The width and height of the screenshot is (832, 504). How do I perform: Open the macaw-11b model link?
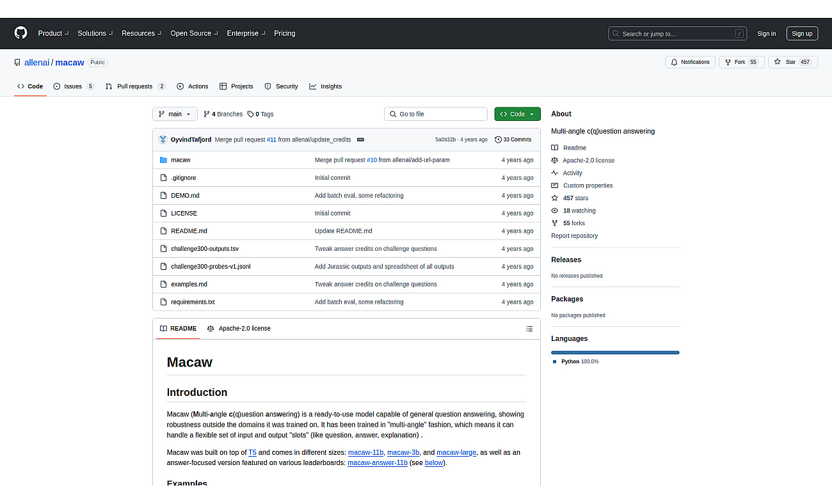coord(365,452)
